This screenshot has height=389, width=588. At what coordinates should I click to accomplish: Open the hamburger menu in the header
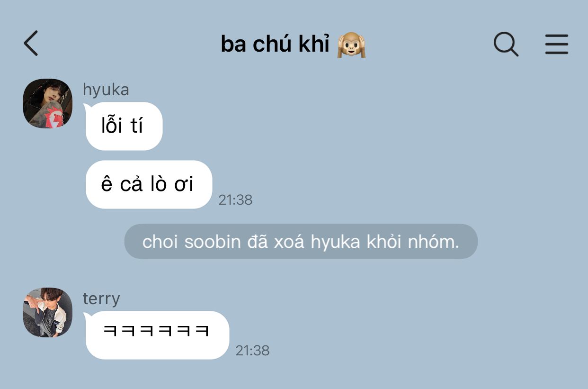[556, 44]
